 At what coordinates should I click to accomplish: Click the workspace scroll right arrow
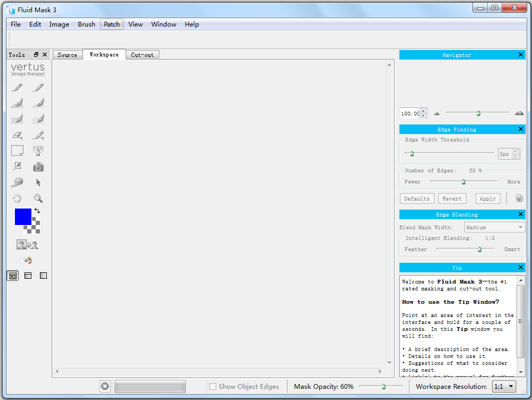tap(380, 371)
